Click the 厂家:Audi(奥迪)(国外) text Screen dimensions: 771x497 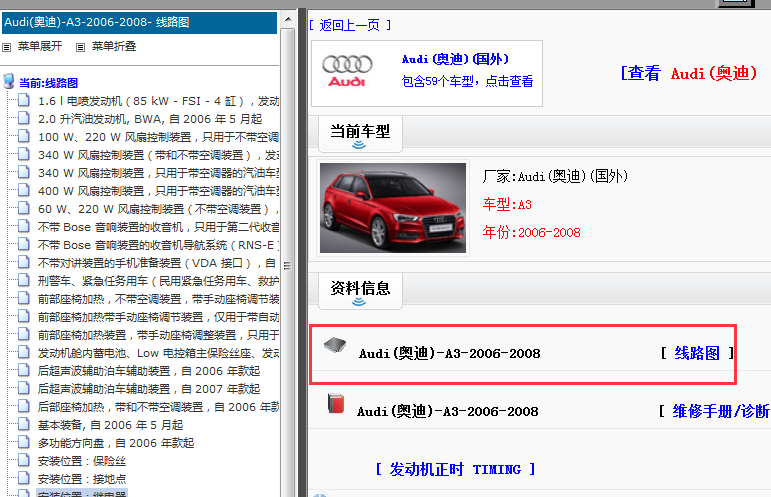pyautogui.click(x=555, y=176)
